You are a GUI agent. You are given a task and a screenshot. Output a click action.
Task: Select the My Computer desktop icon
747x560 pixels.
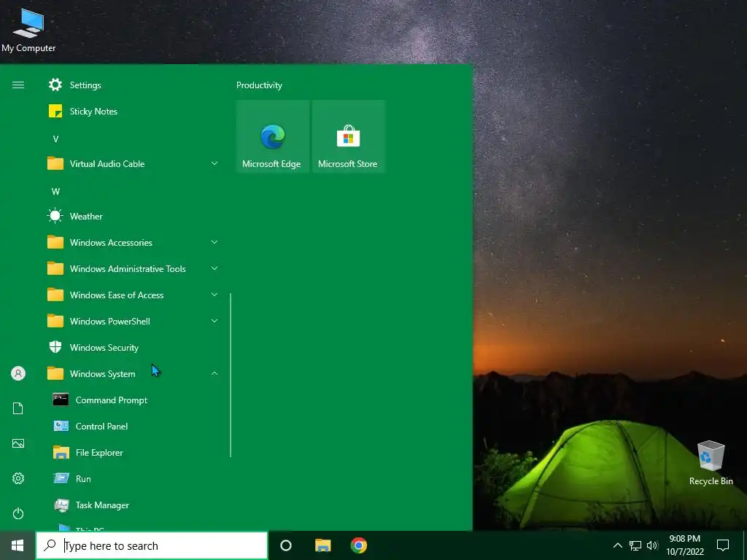28,30
